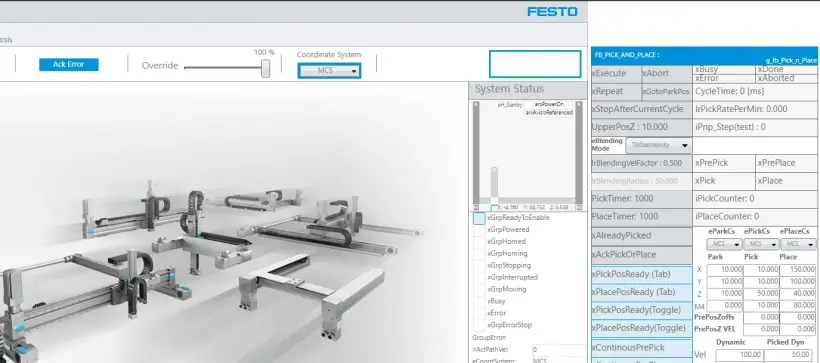Click the xPick status cell
Viewport: 820px width, 363px height.
point(724,181)
